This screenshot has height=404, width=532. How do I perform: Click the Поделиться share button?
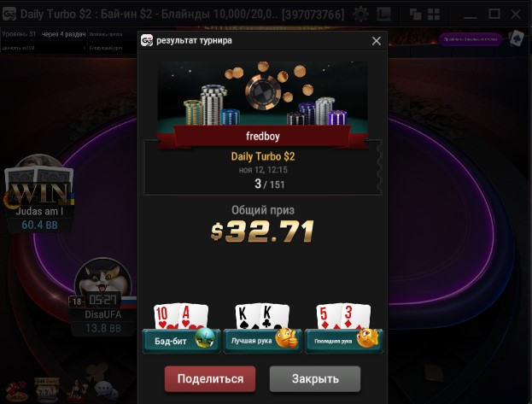[210, 378]
